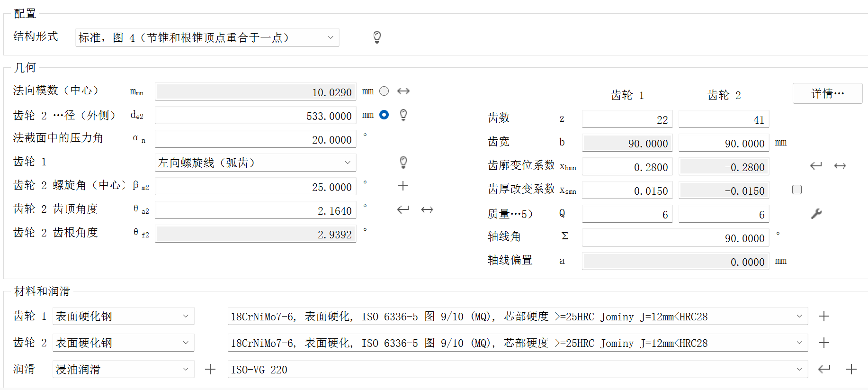Click the 螺旋角 field showing 25.0000
Screen dimensions: 868x390
click(256, 186)
